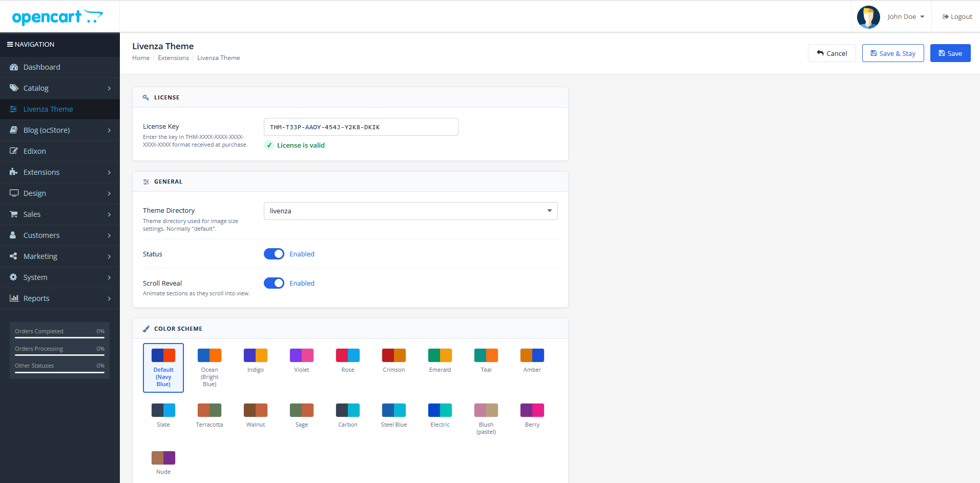Pick the Terracotta color scheme
This screenshot has height=483, width=980.
tap(210, 416)
